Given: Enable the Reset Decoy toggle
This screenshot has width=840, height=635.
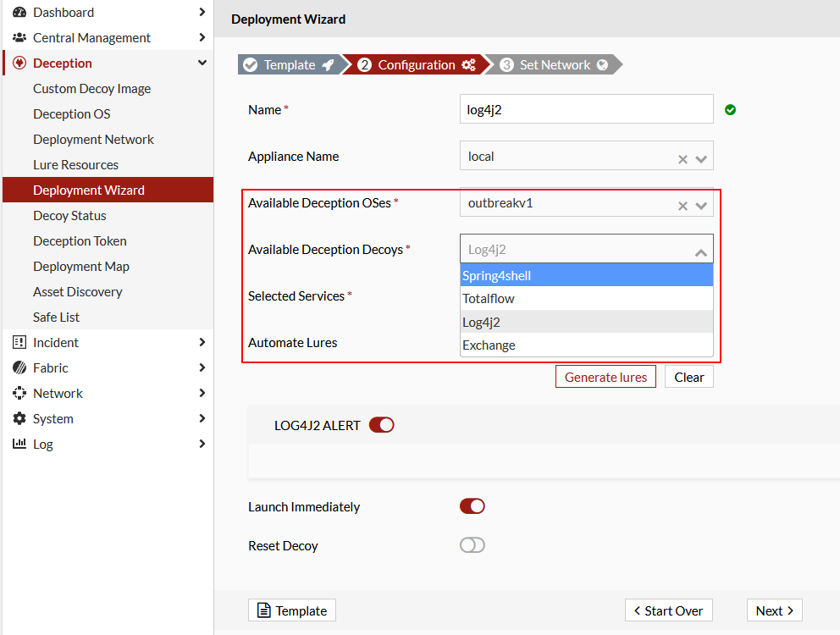Looking at the screenshot, I should pyautogui.click(x=472, y=544).
